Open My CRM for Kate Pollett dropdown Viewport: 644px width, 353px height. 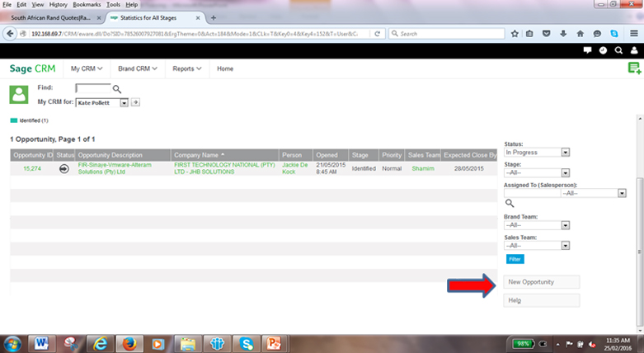click(102, 103)
